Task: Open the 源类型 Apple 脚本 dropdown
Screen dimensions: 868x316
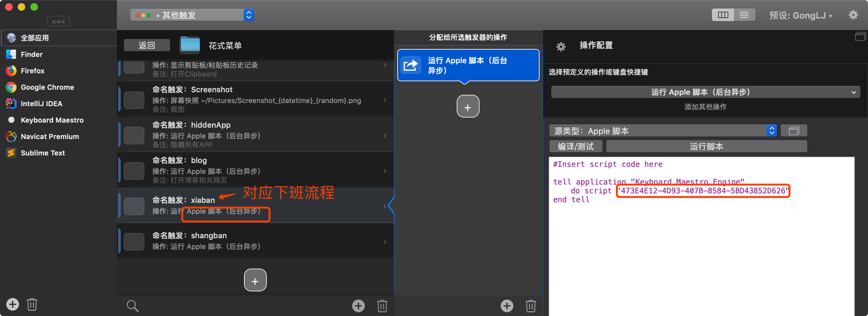Action: pos(663,131)
